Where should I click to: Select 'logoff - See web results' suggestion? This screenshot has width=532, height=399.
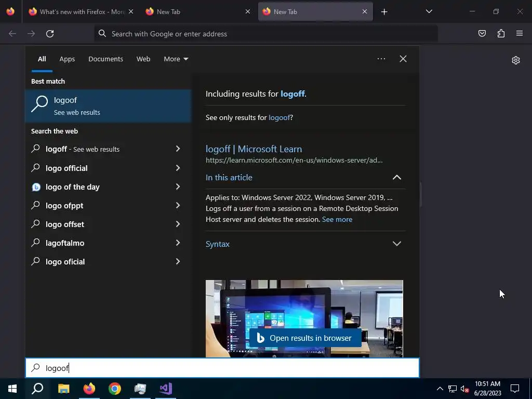pos(98,149)
